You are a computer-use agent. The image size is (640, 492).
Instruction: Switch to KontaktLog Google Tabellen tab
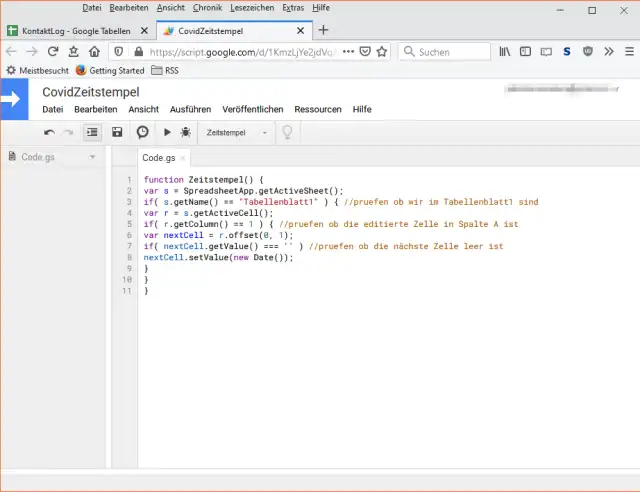75,30
